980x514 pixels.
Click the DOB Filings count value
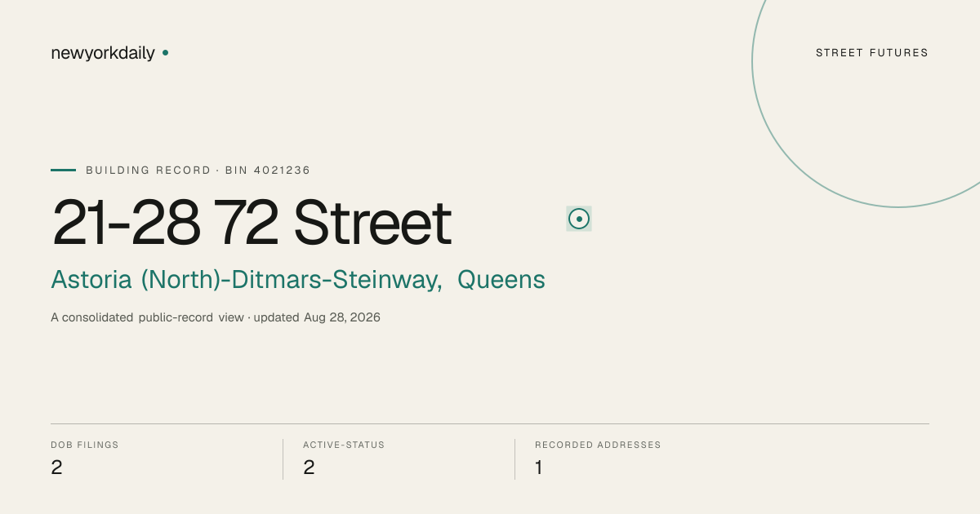pos(56,467)
